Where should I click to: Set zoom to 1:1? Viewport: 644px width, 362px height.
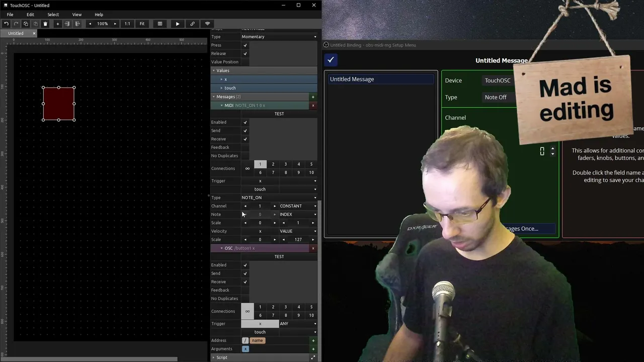coord(127,24)
